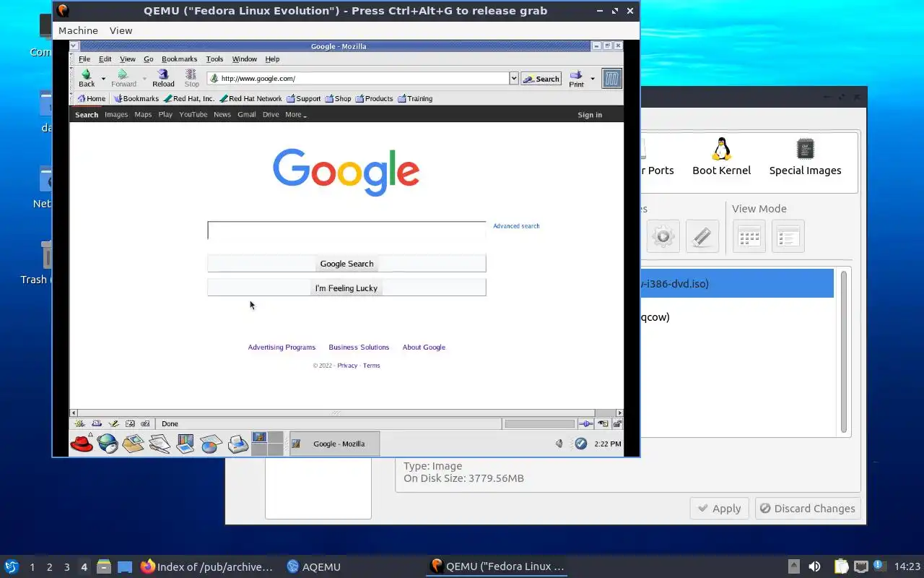
Task: Switch AQEMU view mode to icon grid
Action: pos(749,236)
